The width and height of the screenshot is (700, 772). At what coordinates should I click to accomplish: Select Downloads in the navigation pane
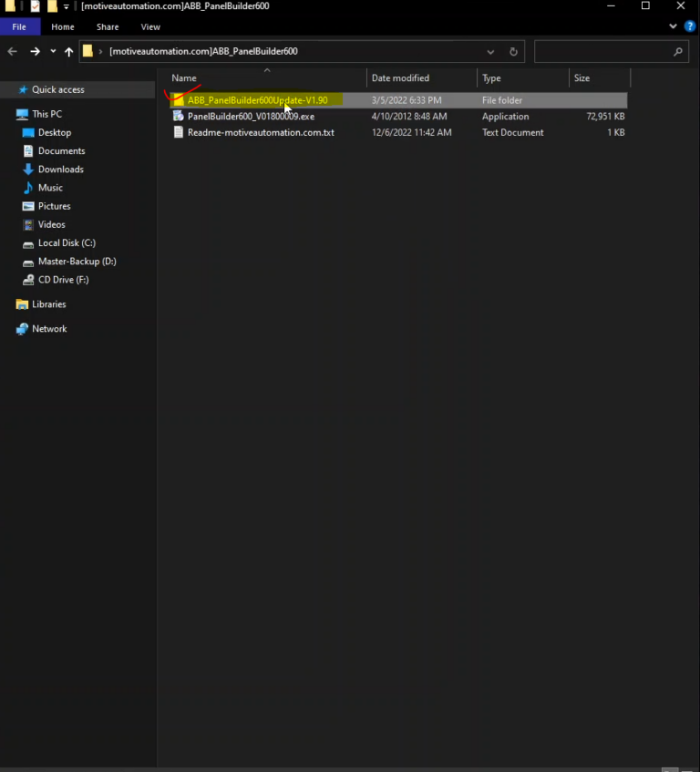point(60,170)
